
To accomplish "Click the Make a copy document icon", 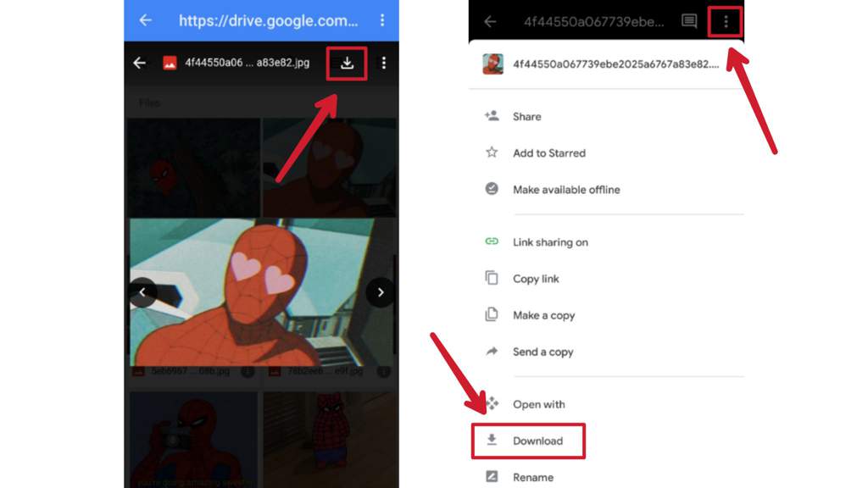I will [492, 314].
